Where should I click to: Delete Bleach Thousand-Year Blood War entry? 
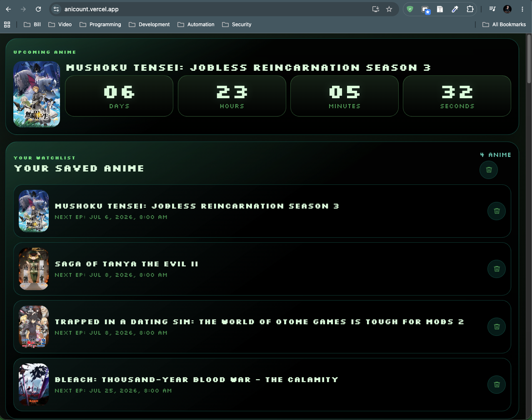(x=497, y=385)
